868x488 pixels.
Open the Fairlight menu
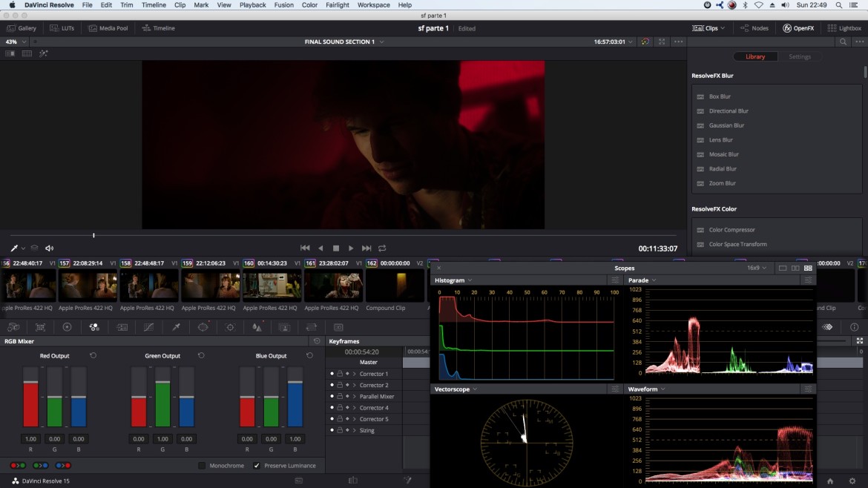click(337, 5)
